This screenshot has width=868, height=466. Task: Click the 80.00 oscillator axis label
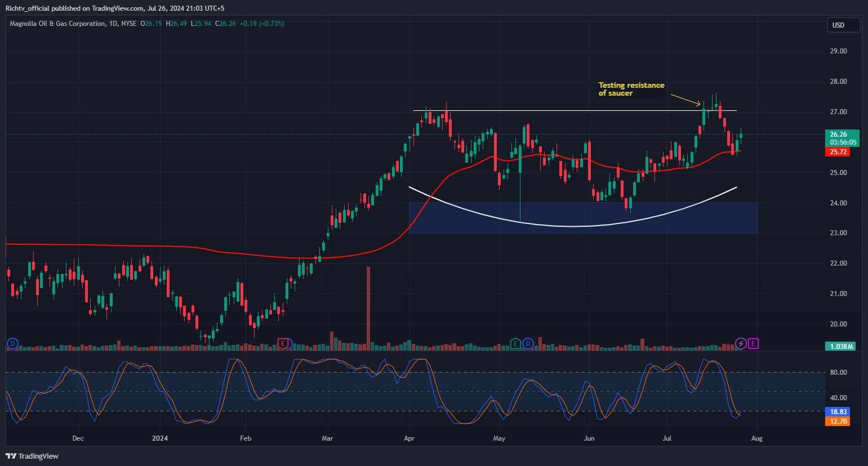point(838,373)
